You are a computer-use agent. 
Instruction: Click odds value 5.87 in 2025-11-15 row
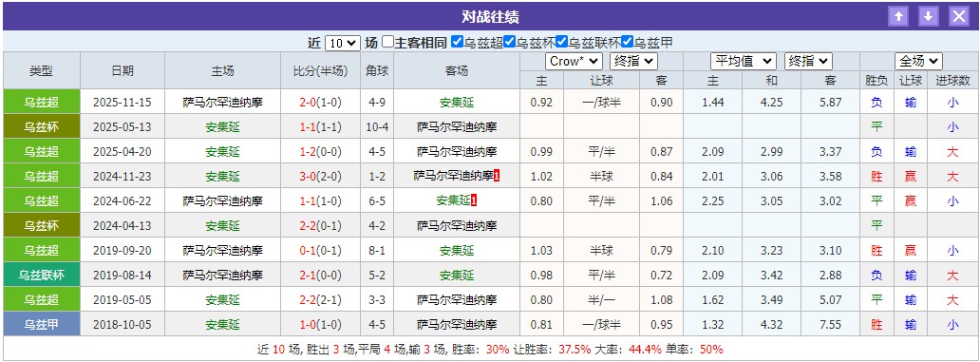(830, 102)
